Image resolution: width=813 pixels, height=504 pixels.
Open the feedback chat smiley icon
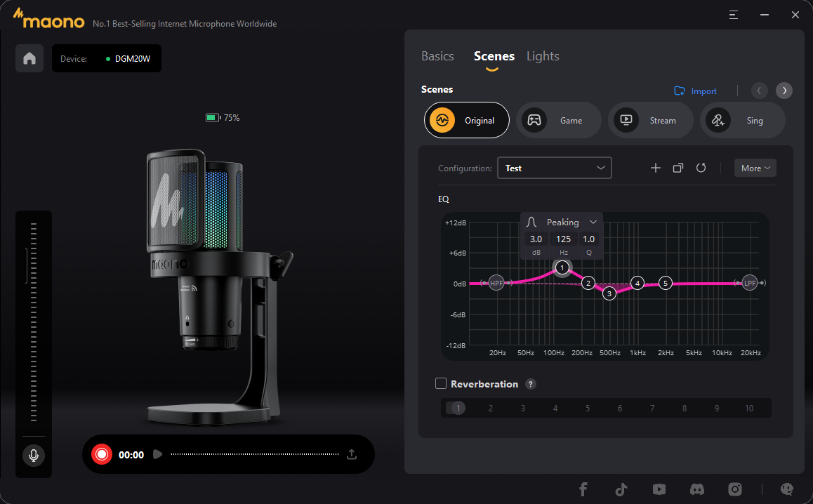786,489
